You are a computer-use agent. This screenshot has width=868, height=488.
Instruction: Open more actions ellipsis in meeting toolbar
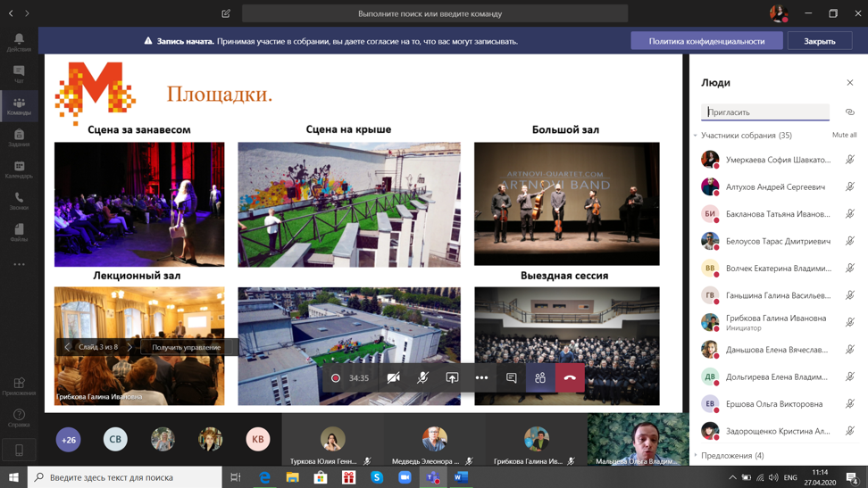pos(481,378)
